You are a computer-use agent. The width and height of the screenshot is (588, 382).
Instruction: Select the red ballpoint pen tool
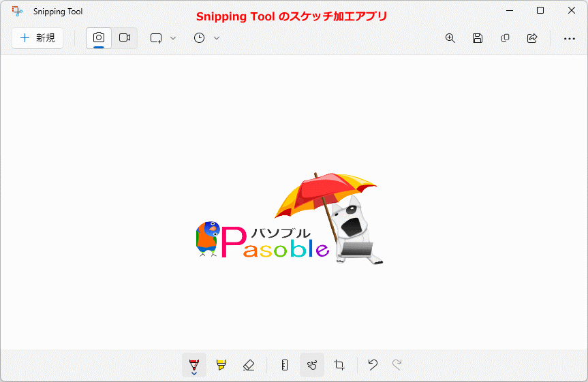click(x=194, y=365)
